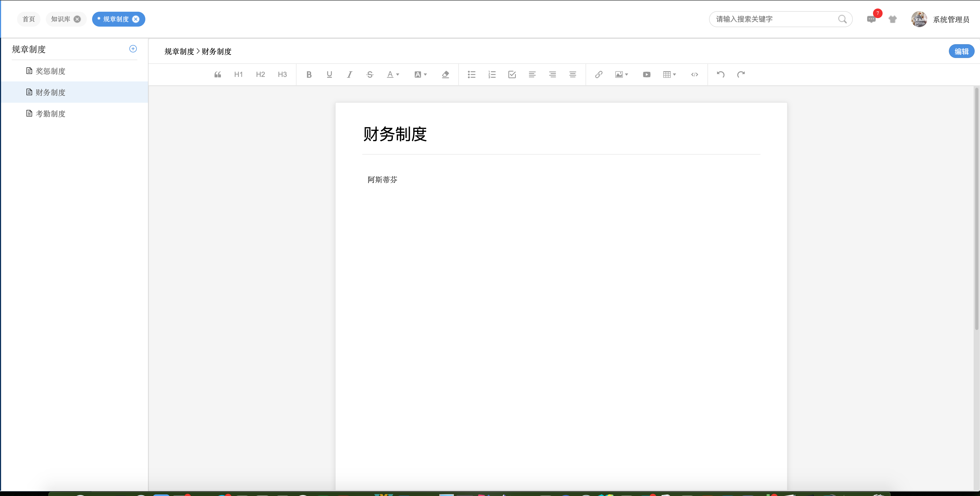Open the background highlight color picker

point(420,75)
